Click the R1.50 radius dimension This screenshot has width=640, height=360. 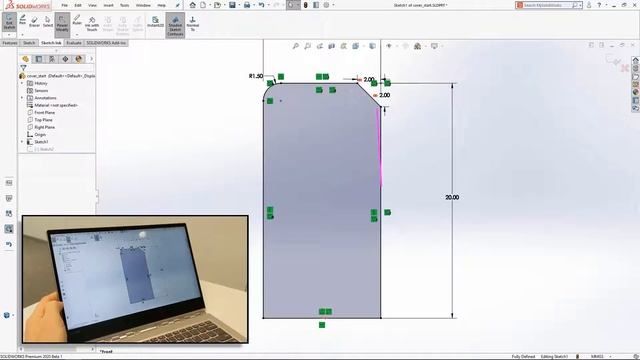tap(256, 76)
